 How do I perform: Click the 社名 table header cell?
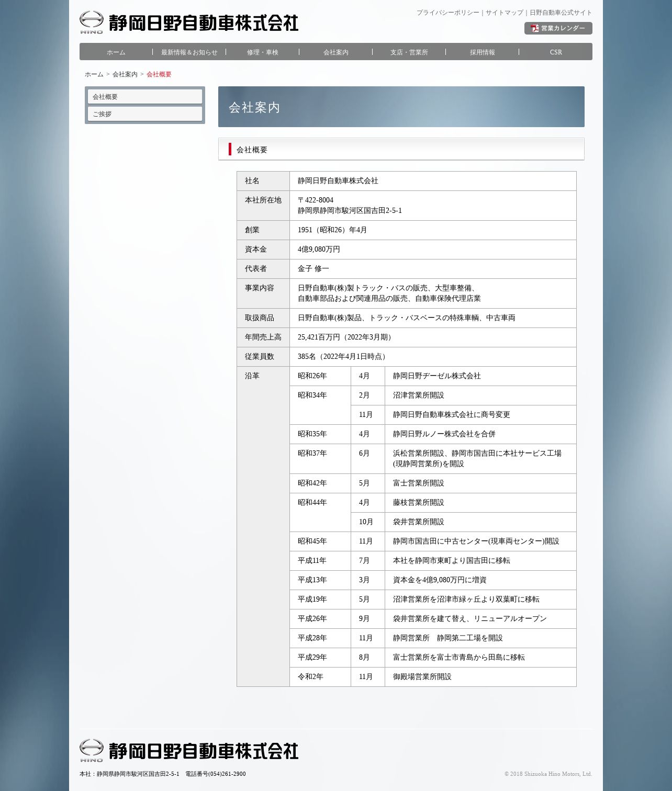(x=263, y=181)
